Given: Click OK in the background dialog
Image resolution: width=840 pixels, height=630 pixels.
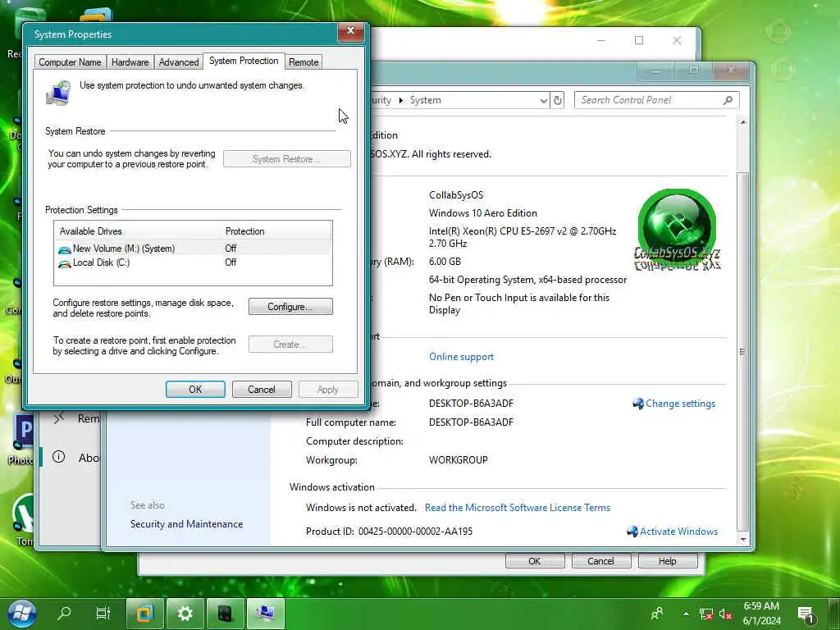Looking at the screenshot, I should [535, 561].
